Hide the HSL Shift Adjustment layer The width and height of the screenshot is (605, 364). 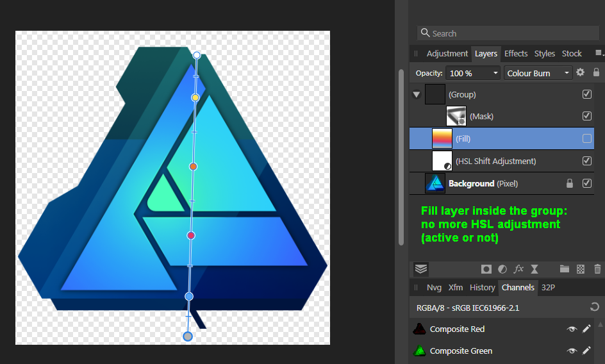coord(587,161)
